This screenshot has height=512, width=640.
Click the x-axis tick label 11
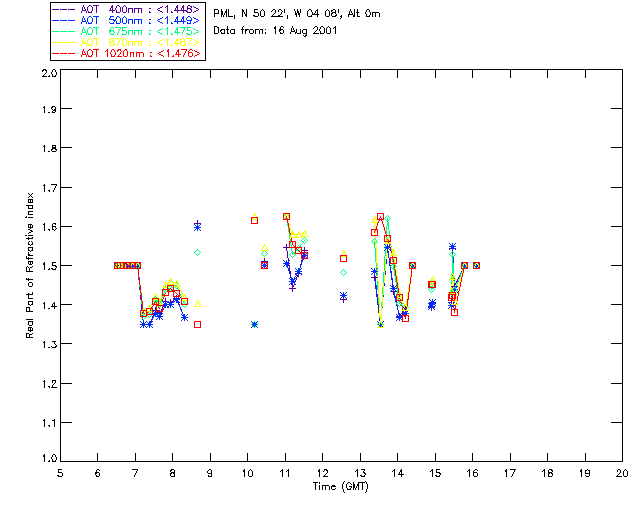[285, 473]
